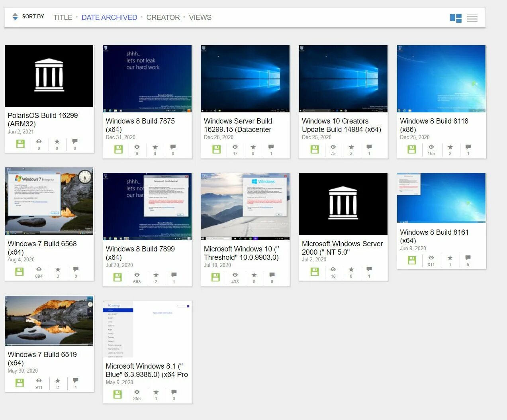Screen dimensions: 507x420
Task: Click the eye icon under Windows 8 Build 8118
Action: pos(431,148)
